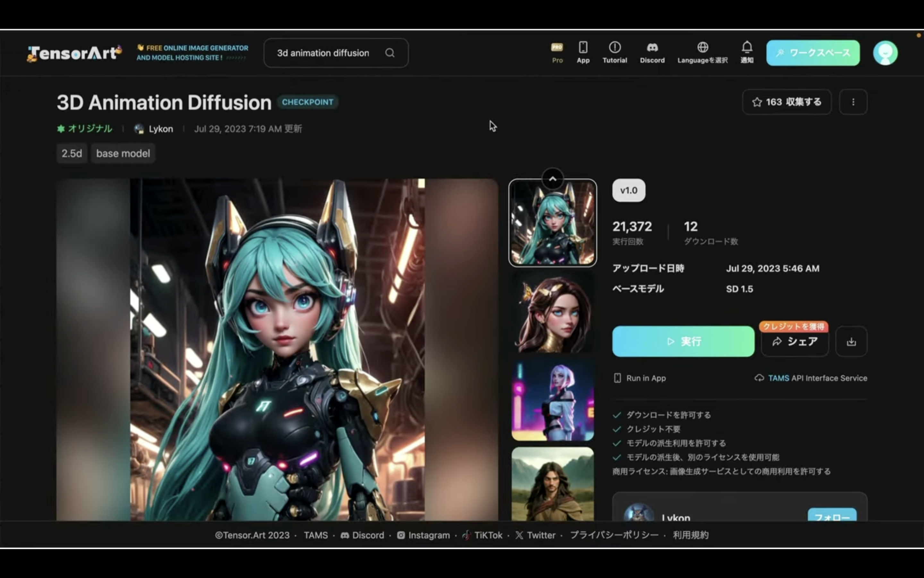
Task: Collapse thumbnails with the up chevron
Action: 552,179
